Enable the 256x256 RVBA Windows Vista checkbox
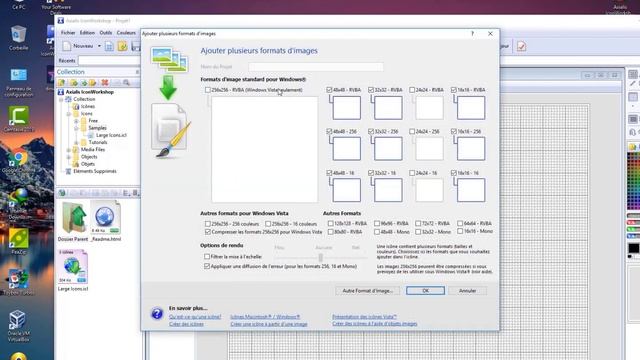Screen dimensions: 640x360 pyautogui.click(x=208, y=90)
